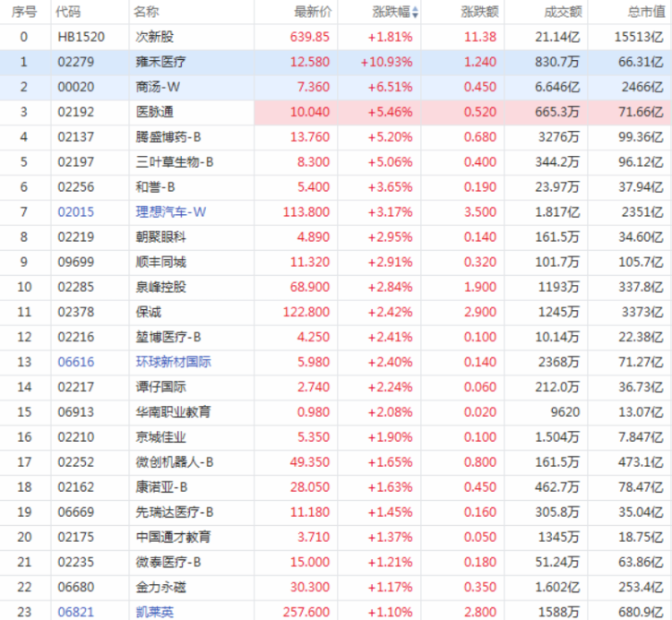Click stock code 06913

pyautogui.click(x=76, y=412)
